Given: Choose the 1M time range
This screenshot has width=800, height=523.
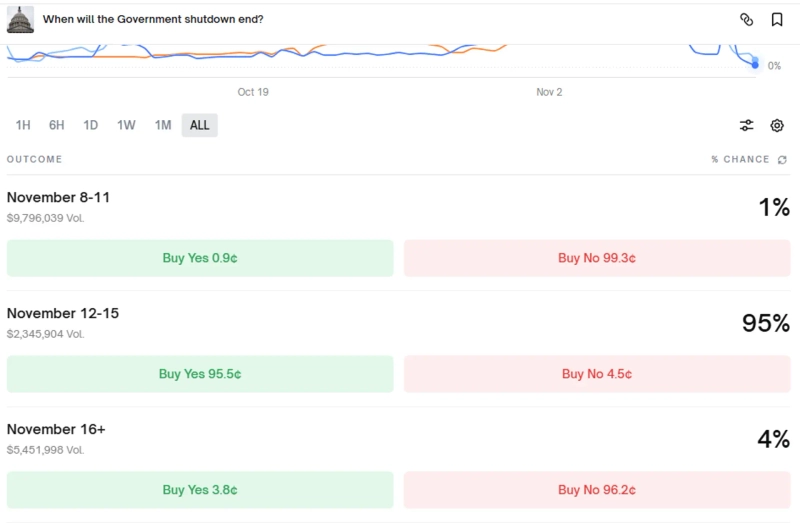Looking at the screenshot, I should (163, 125).
